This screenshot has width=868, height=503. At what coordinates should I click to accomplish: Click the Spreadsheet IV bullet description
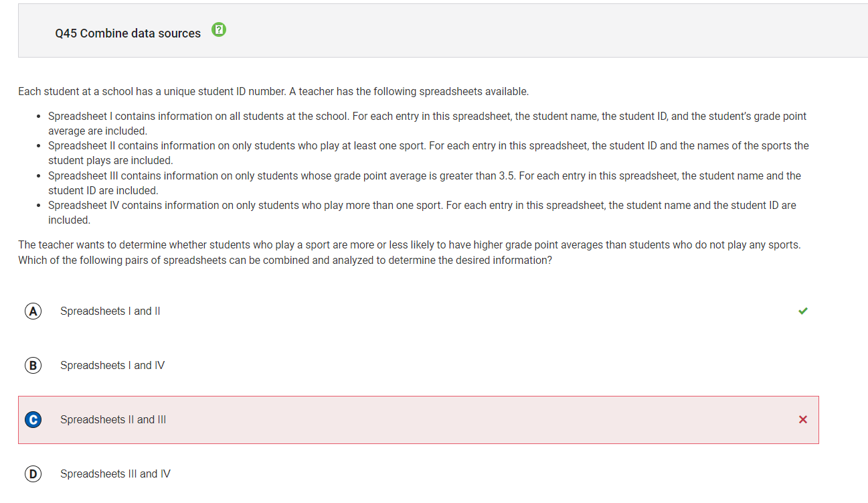click(422, 212)
